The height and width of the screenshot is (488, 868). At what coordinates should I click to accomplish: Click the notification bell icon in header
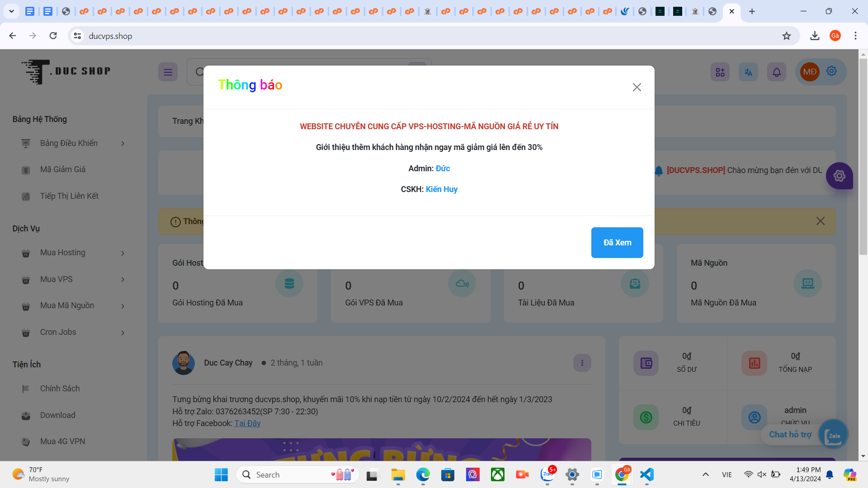pyautogui.click(x=776, y=72)
